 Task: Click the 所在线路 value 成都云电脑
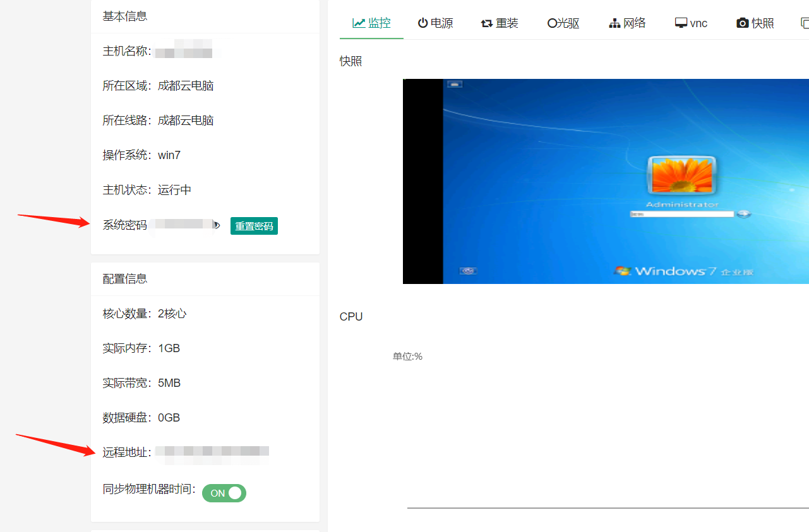186,121
